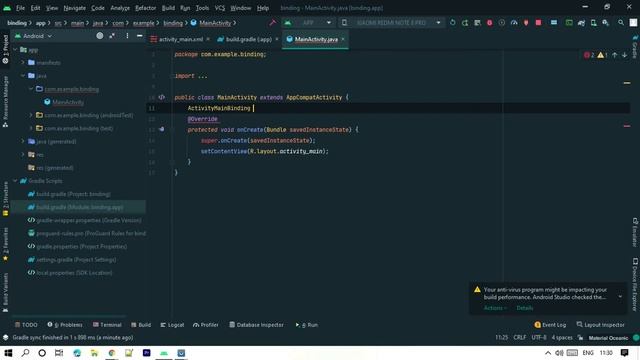
Task: Collapse the java folder in tree
Action: click(x=23, y=76)
